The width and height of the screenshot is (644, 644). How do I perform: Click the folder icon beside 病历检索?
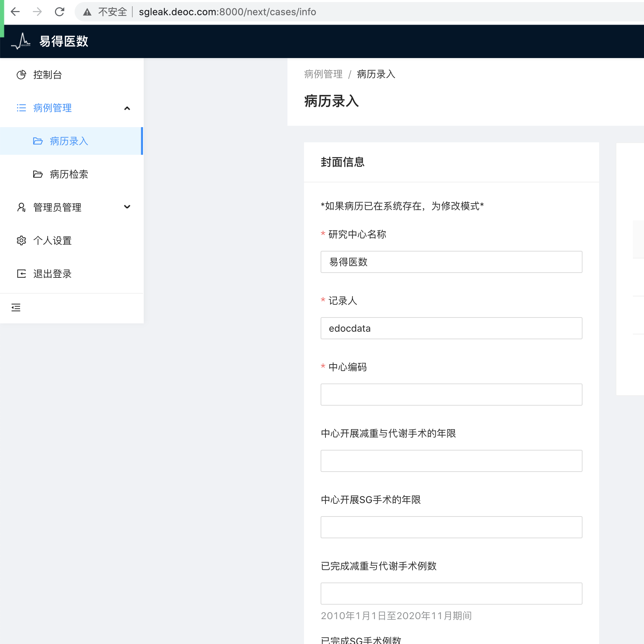pos(38,174)
